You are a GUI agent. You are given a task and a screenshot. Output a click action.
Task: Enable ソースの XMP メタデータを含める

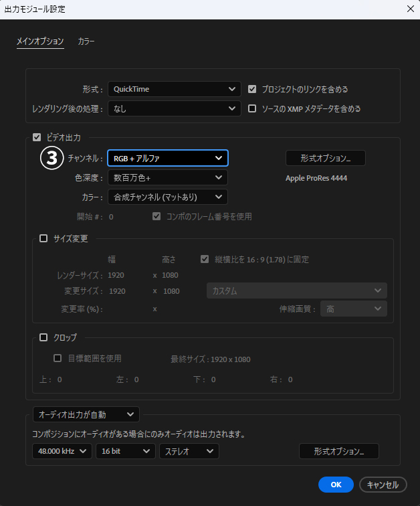[x=252, y=108]
